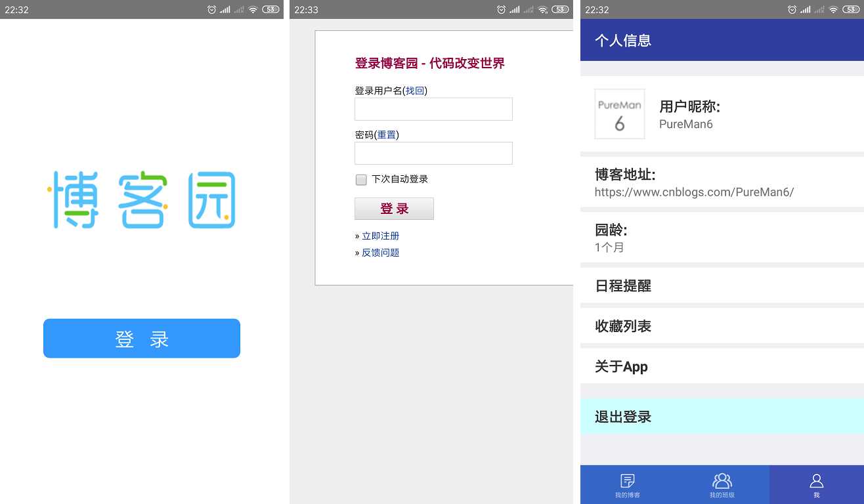Screen dimensions: 864x504
Task: Open the 日程提醒 entry
Action: point(722,285)
